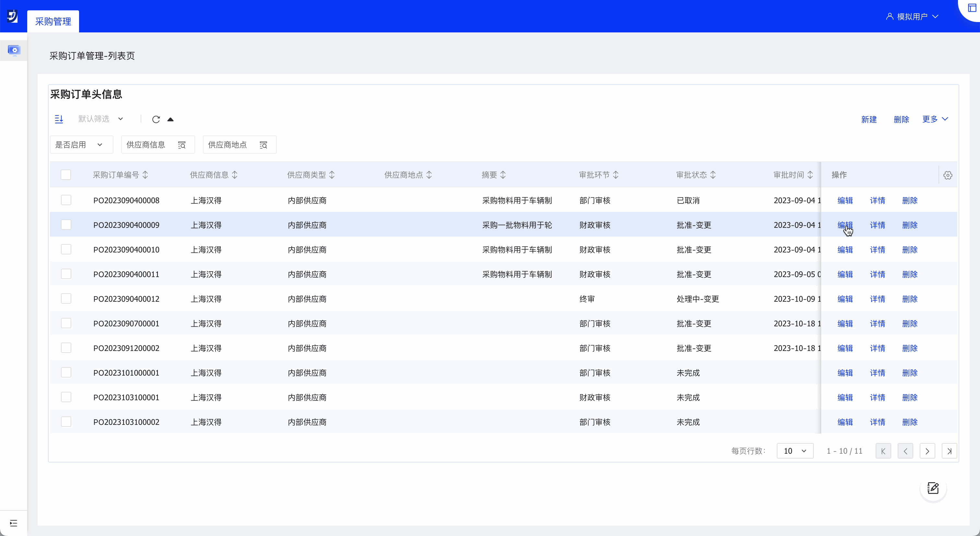Click the 新建 button
The image size is (980, 536).
[x=869, y=120]
